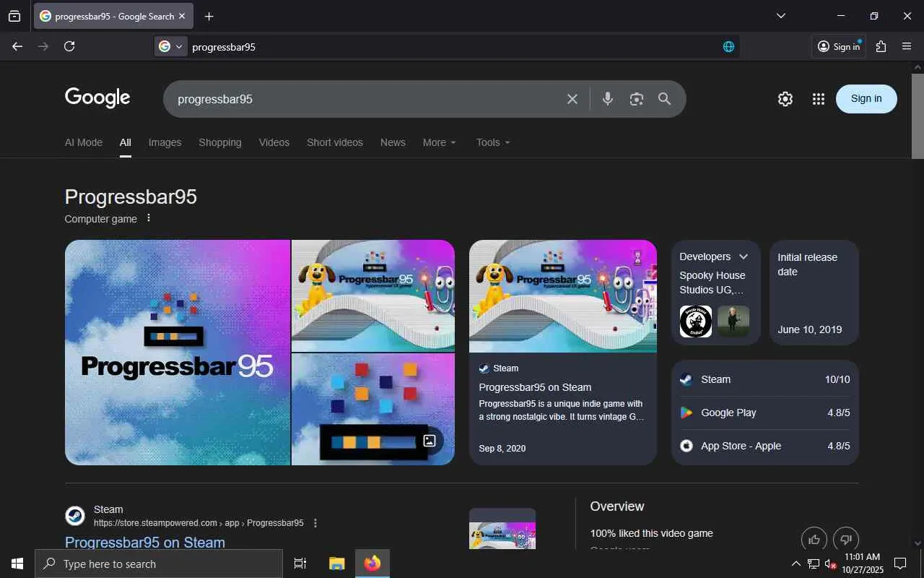Screen dimensions: 924x578
Task: Switch to the News tab
Action: 393,142
